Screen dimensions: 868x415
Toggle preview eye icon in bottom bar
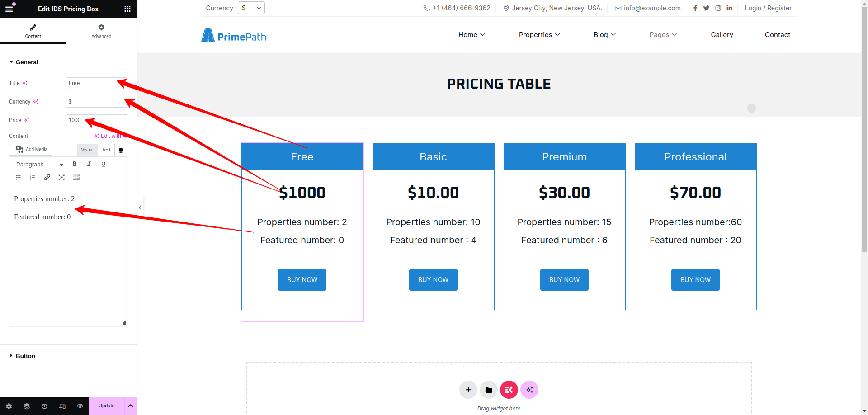pyautogui.click(x=80, y=406)
